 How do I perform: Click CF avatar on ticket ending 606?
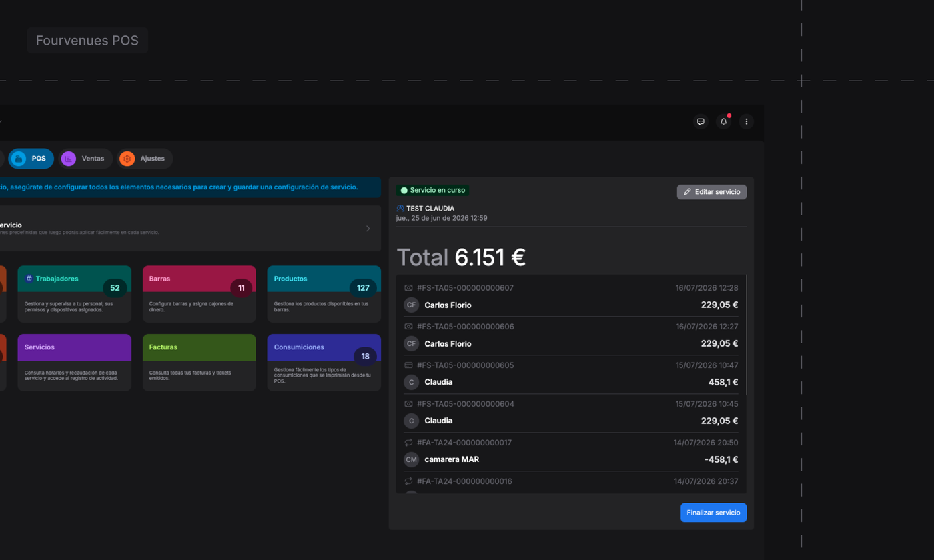tap(412, 343)
